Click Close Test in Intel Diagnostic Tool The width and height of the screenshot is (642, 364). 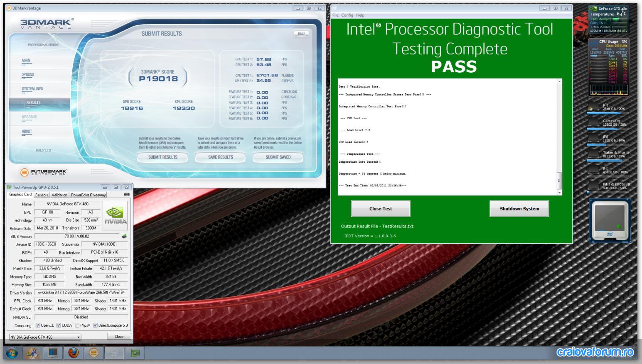click(381, 208)
